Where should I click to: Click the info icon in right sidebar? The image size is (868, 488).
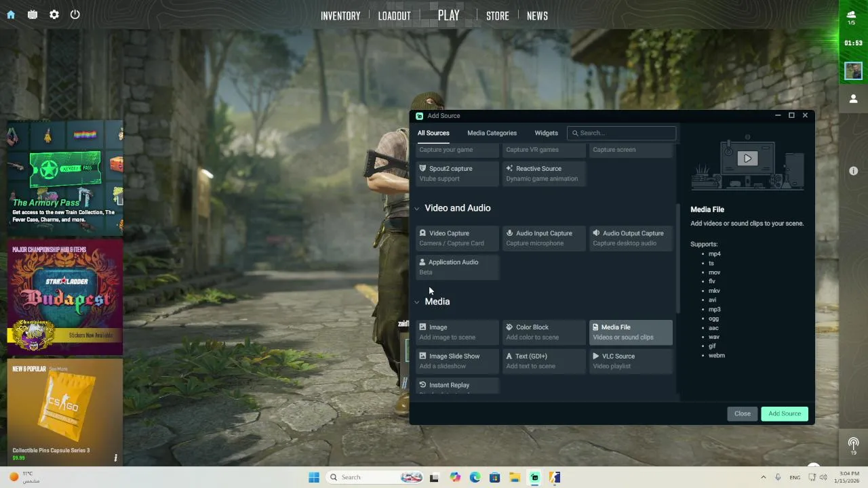pos(854,171)
